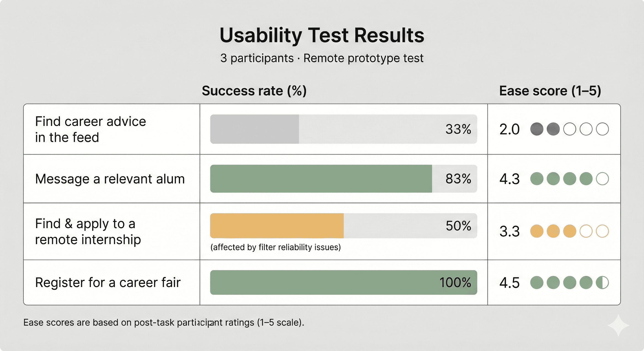Select the 'Find & apply to a remote internship' task
Screen dimensions: 644x351
pos(88,231)
